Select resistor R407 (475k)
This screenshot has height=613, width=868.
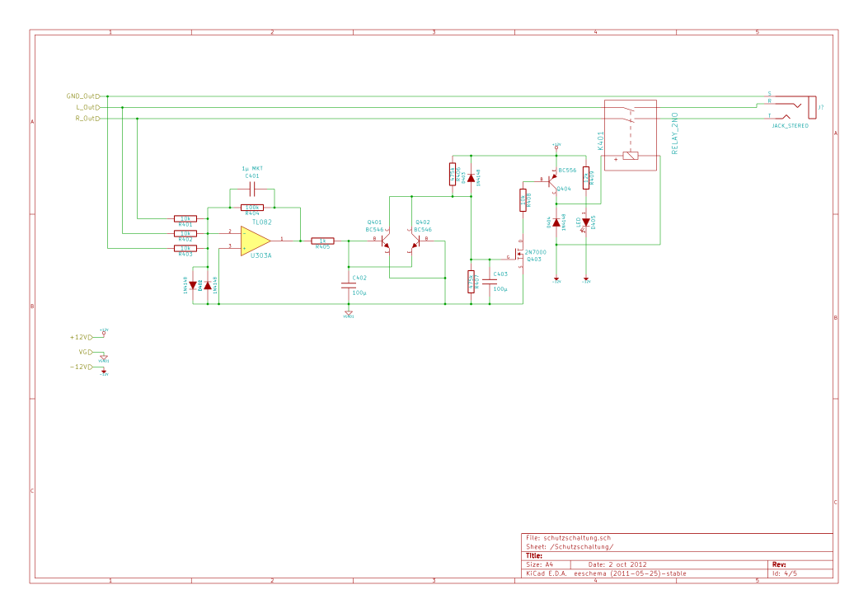tap(471, 282)
